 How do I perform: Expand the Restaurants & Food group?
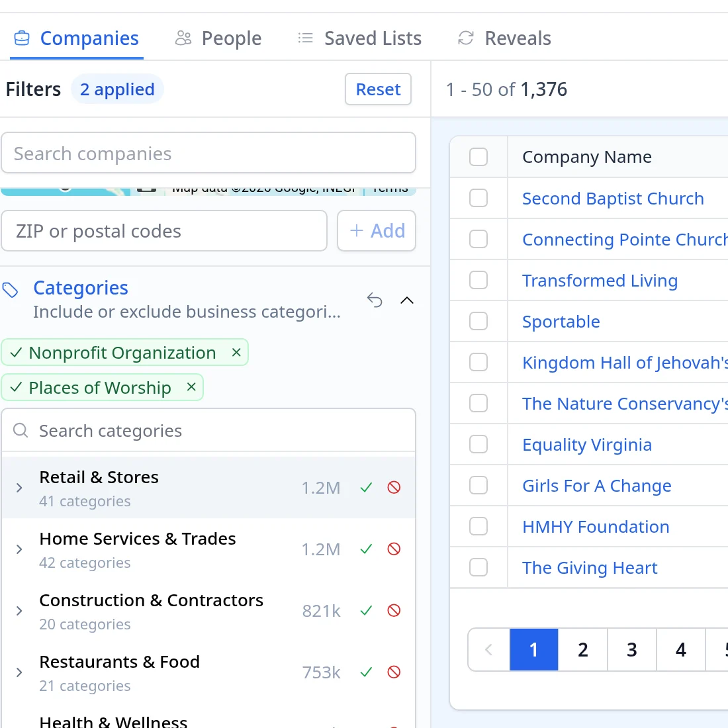coord(19,673)
